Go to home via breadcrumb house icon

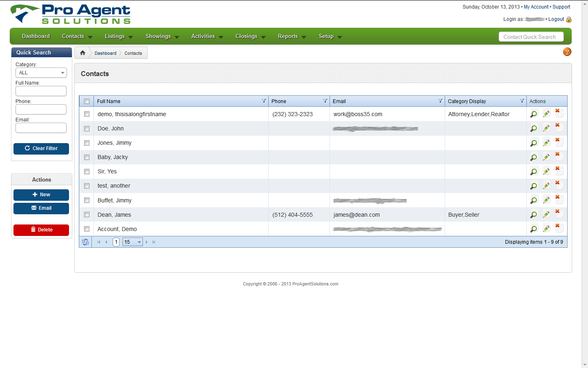point(82,52)
